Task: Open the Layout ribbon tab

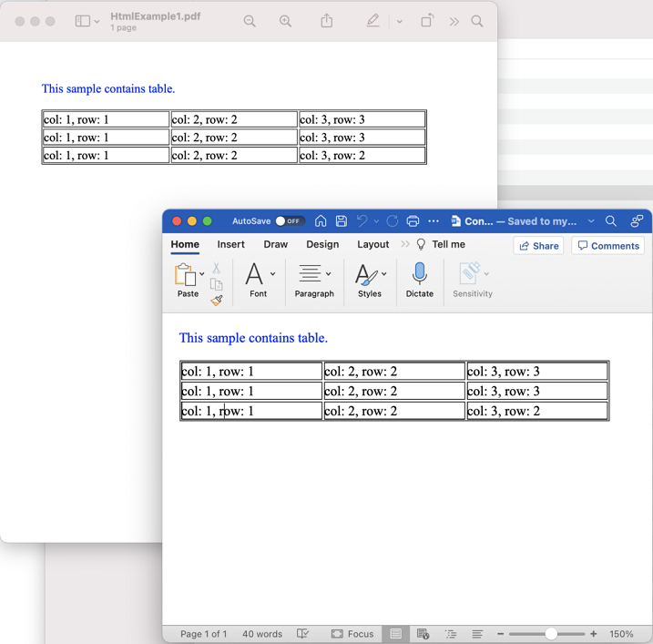Action: point(372,244)
